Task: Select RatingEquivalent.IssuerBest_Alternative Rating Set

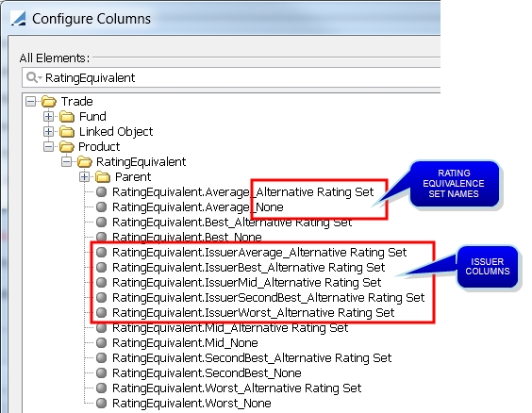Action: pos(248,267)
